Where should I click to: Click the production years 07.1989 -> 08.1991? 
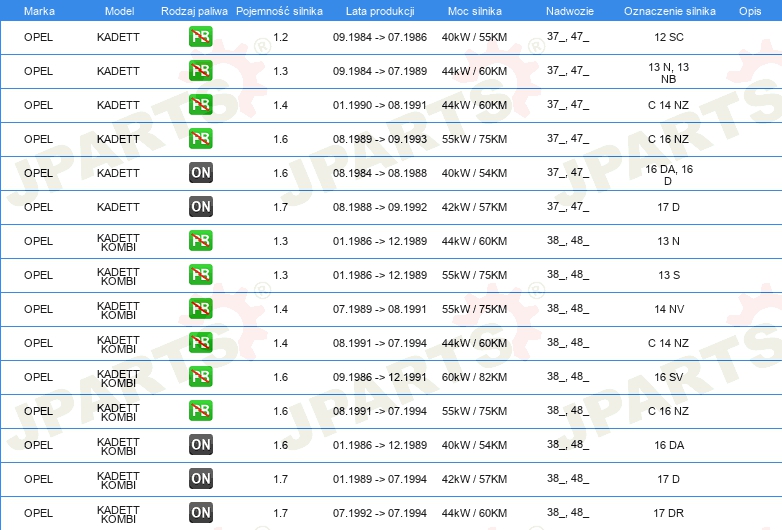click(380, 309)
